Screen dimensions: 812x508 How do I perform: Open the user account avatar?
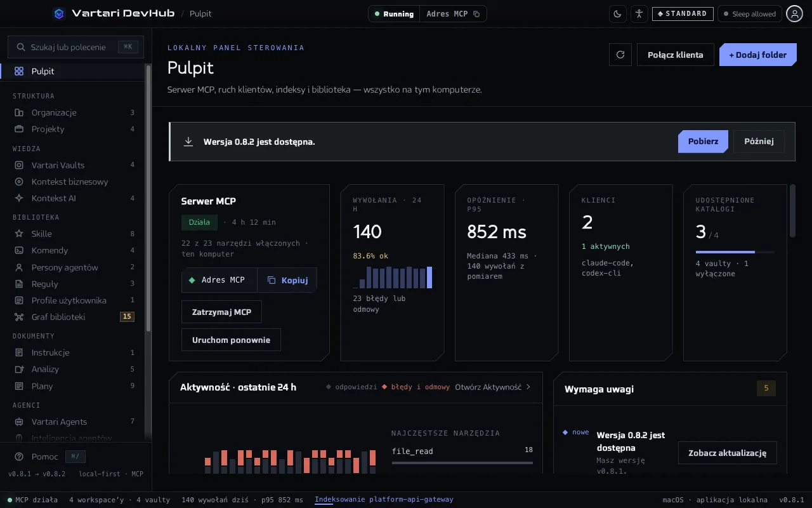tap(795, 13)
